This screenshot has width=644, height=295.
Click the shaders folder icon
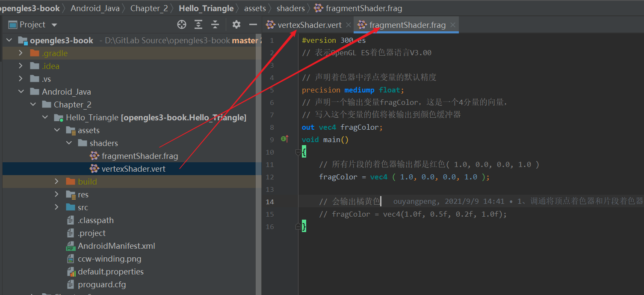pyautogui.click(x=83, y=143)
